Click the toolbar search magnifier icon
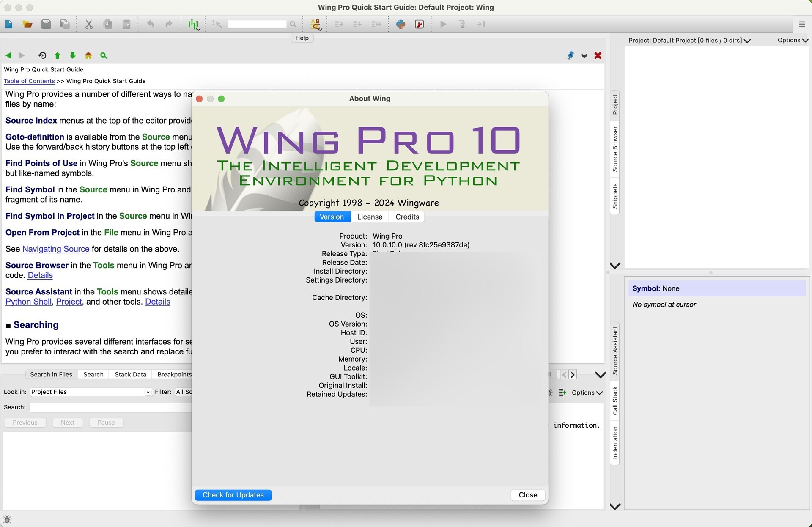Image resolution: width=812 pixels, height=527 pixels. pos(293,25)
